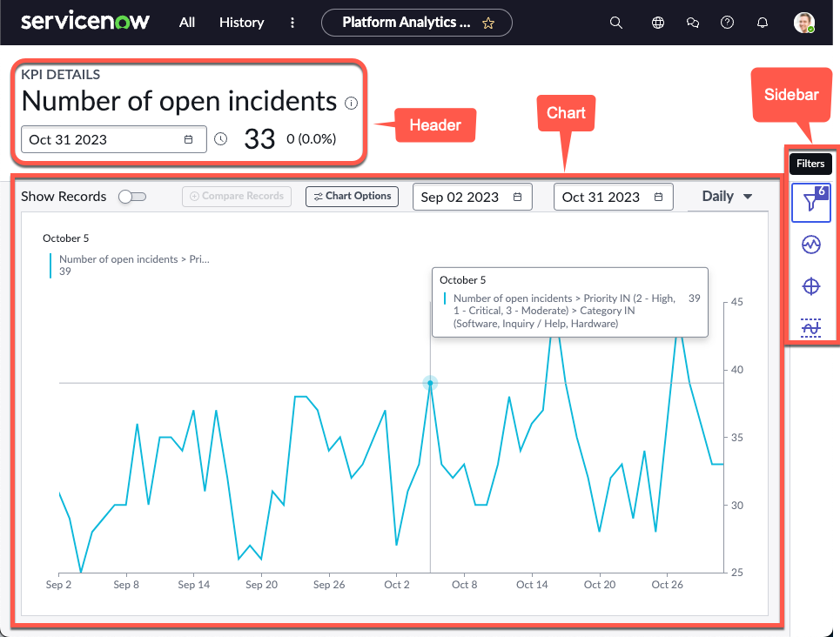Click the Sep 20 axis label

point(261,585)
